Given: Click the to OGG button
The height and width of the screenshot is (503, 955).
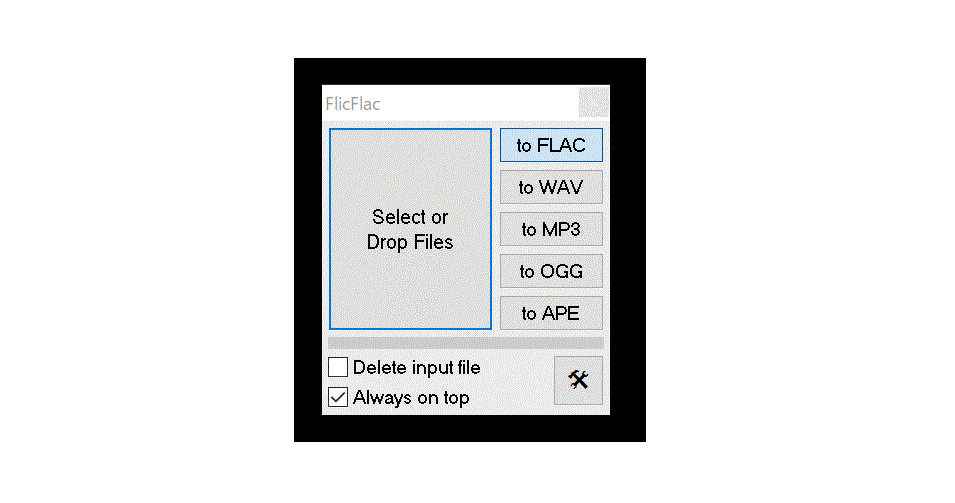Looking at the screenshot, I should 551,271.
